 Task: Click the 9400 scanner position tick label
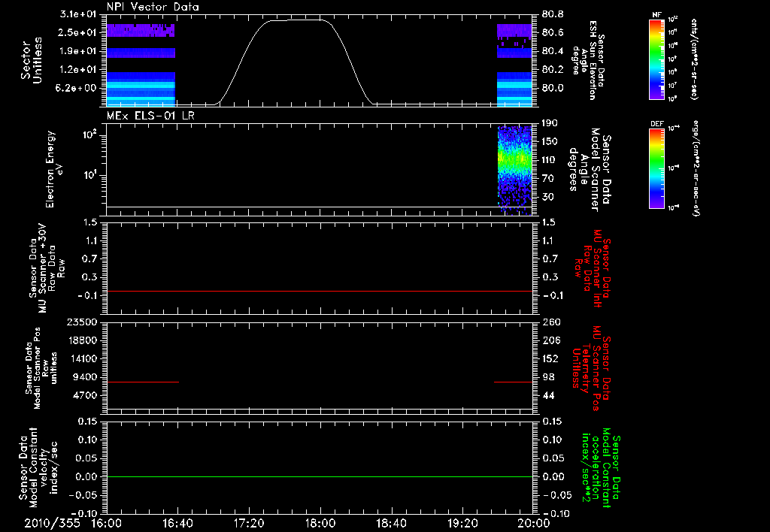(x=85, y=377)
